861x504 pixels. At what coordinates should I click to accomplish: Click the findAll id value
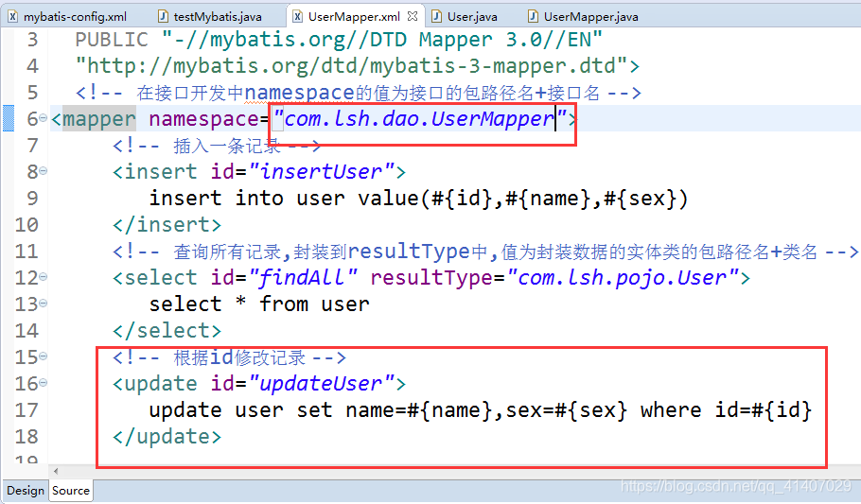coord(303,277)
